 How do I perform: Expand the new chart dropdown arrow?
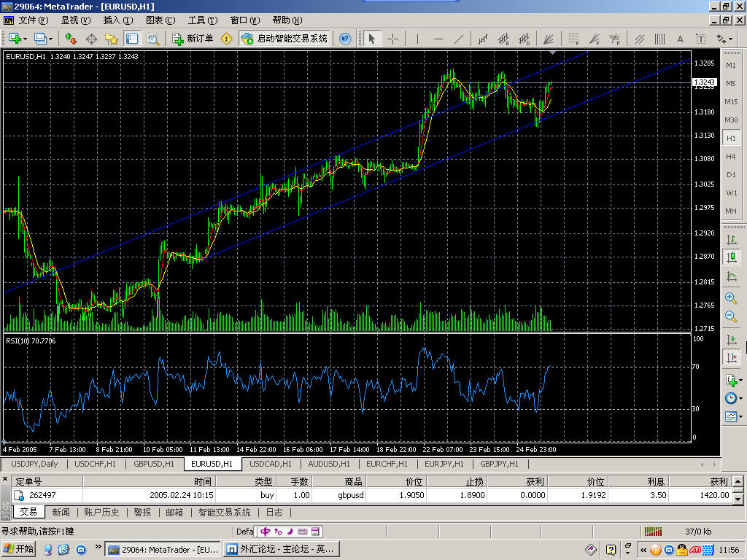click(x=26, y=39)
